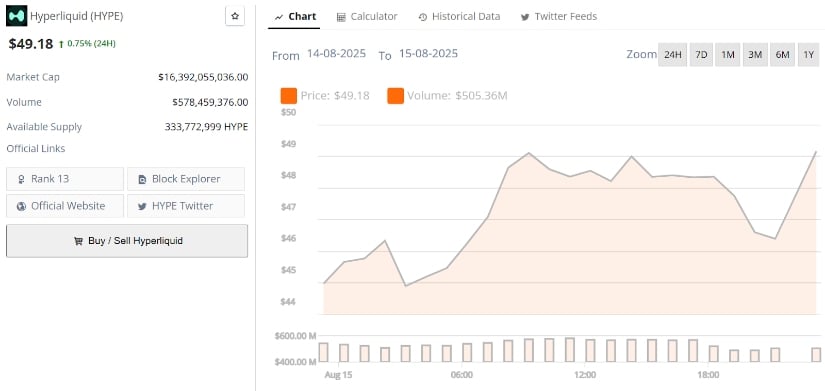Click the Market Cap value $16,392,055,036.00
Image resolution: width=825 pixels, height=391 pixels.
pos(203,77)
